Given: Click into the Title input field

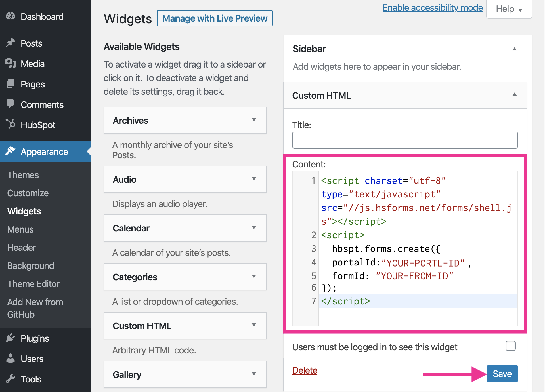Looking at the screenshot, I should tap(405, 140).
